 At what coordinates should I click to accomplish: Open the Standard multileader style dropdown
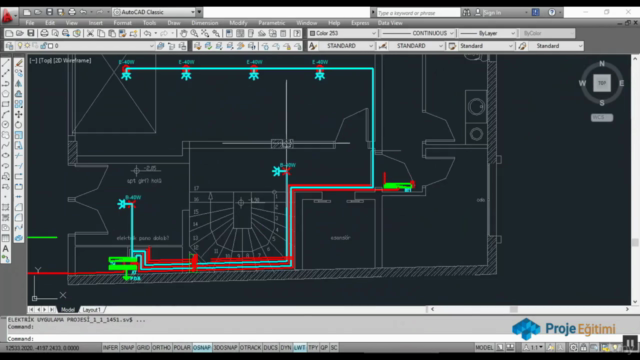(556, 46)
